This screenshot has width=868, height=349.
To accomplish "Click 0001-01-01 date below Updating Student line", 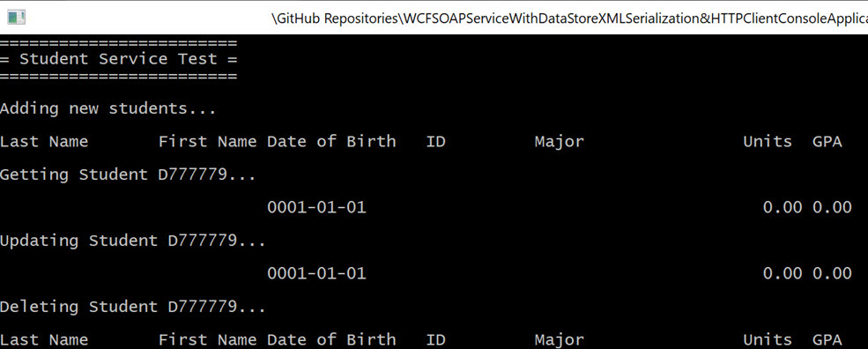I will (316, 274).
